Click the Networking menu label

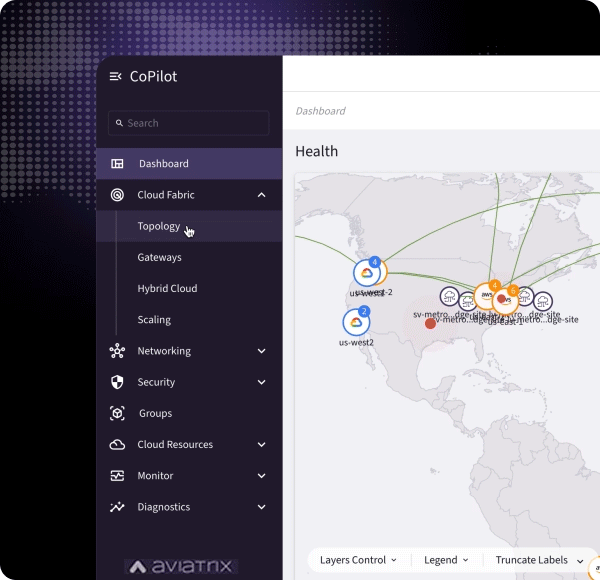click(x=164, y=351)
